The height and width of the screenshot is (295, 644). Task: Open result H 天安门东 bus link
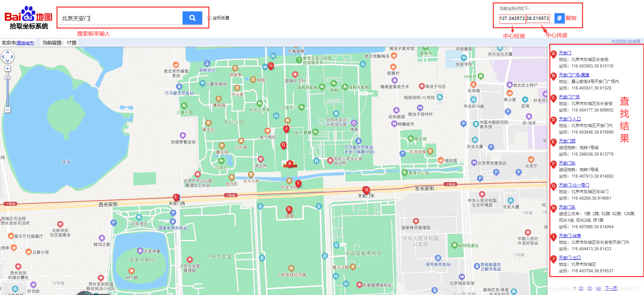tap(567, 207)
